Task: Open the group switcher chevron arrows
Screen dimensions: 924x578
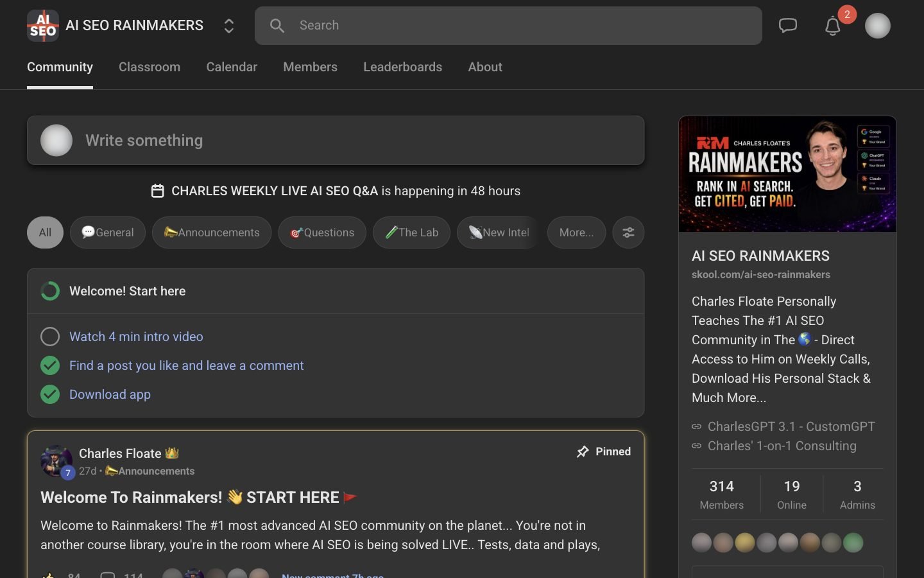Action: click(229, 26)
